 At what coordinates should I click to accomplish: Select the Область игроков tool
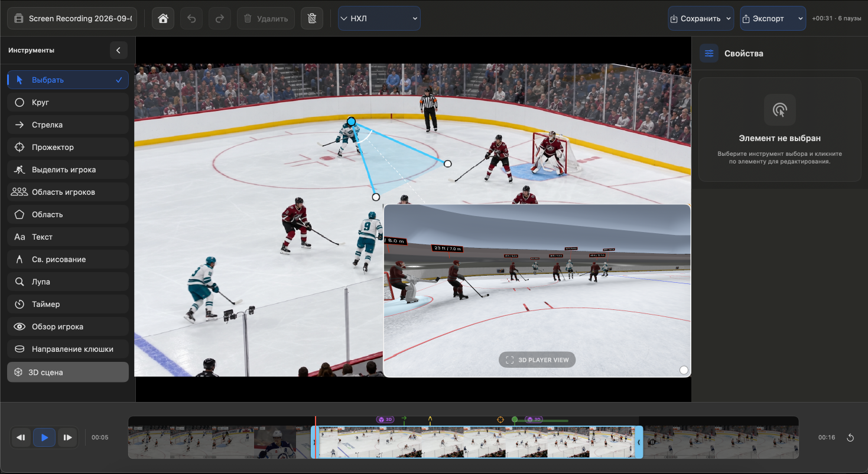68,192
